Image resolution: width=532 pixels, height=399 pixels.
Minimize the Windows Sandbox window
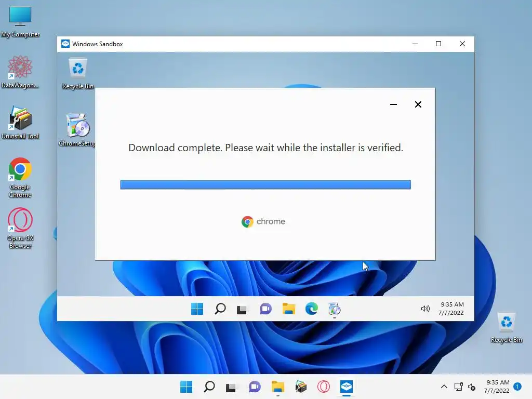click(x=415, y=44)
